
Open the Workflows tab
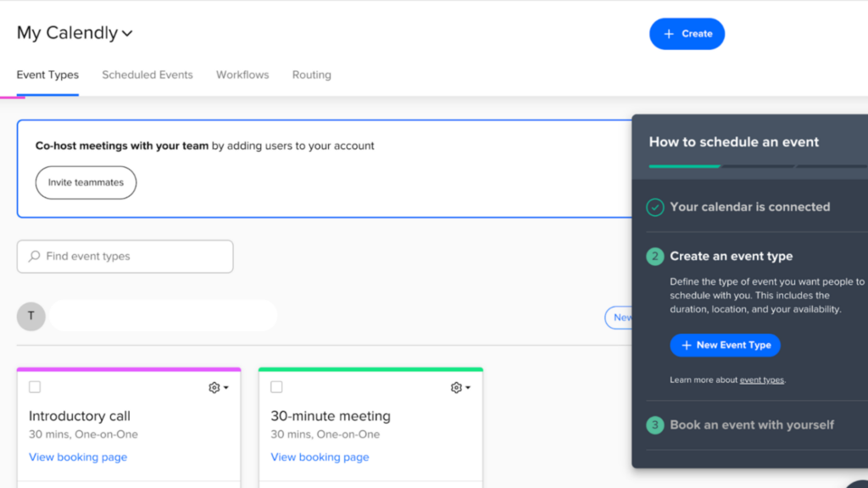point(242,75)
